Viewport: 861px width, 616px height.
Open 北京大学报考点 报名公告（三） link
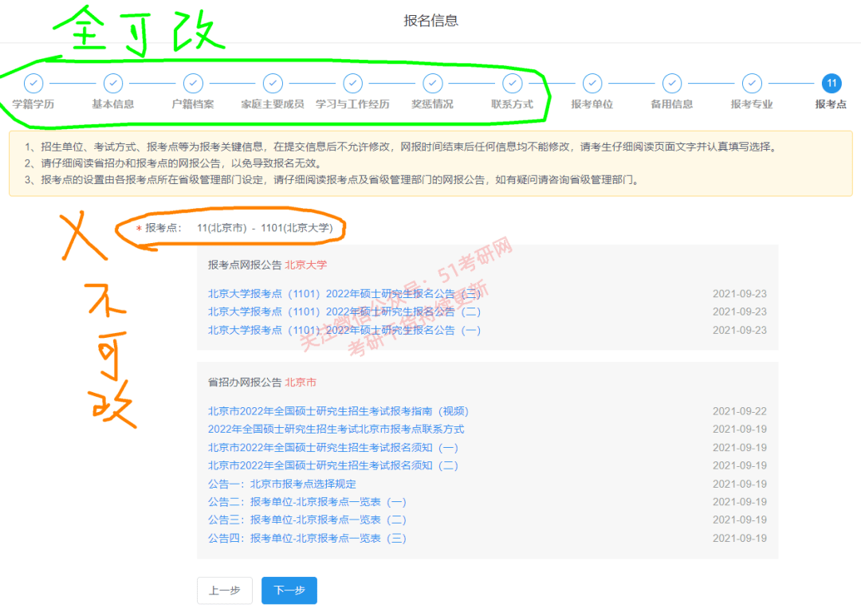click(344, 294)
